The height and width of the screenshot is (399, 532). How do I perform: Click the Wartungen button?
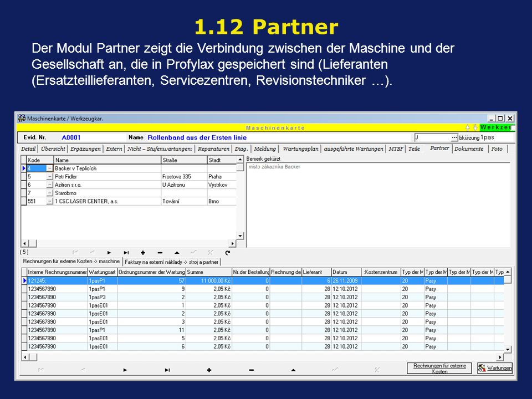coord(495,368)
